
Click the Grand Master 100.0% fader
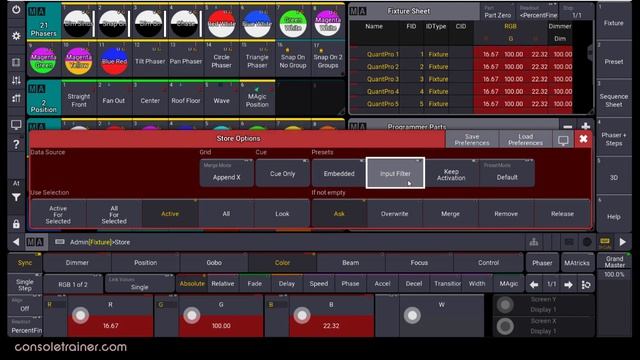(614, 294)
